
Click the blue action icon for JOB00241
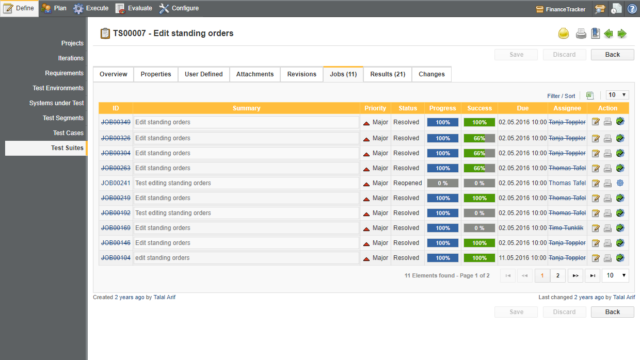(620, 183)
